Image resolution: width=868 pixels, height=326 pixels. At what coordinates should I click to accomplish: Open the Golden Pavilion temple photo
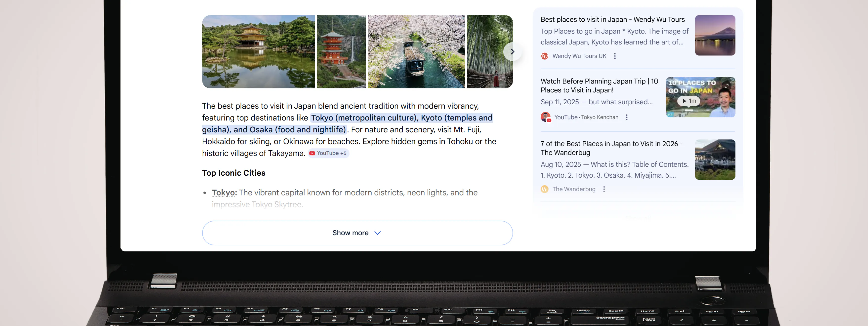259,52
